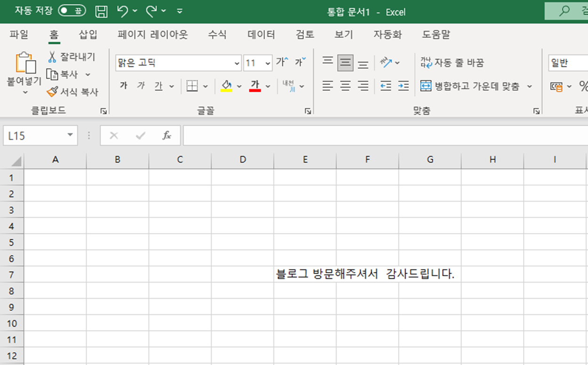Open the fill color dropdown arrow
This screenshot has height=365, width=588.
[239, 86]
